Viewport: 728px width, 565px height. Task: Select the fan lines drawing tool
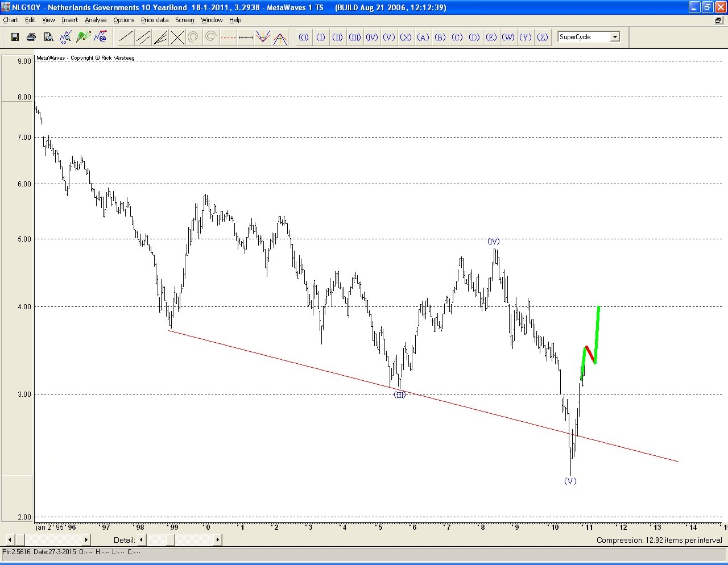tap(160, 38)
